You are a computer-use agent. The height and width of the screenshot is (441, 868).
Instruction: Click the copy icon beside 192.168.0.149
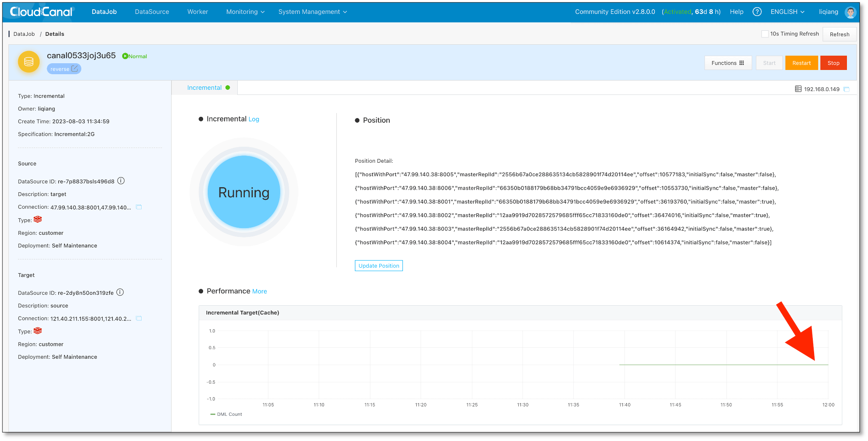[x=847, y=89]
